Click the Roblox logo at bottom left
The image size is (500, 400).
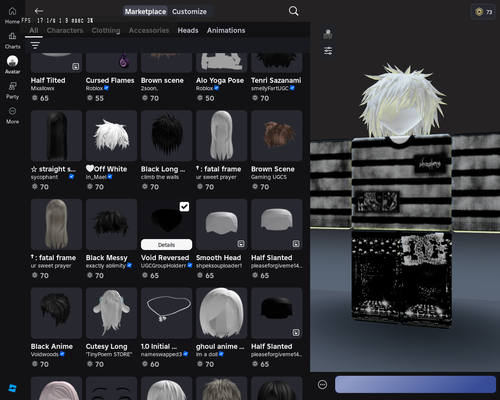(x=12, y=388)
